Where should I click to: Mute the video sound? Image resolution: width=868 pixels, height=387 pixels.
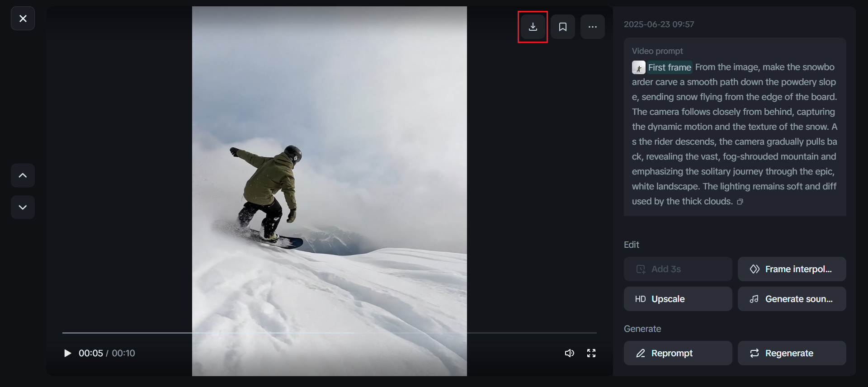coord(570,353)
